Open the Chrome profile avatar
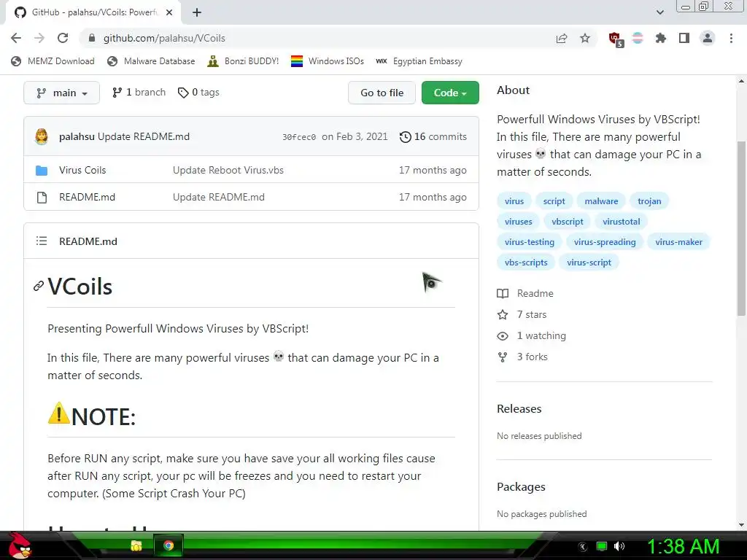Screen dimensions: 747x560 pos(708,38)
